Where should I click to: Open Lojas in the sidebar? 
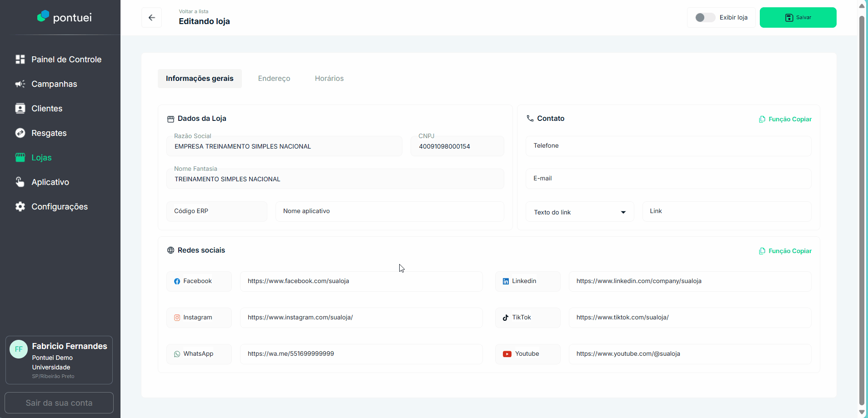pyautogui.click(x=41, y=158)
